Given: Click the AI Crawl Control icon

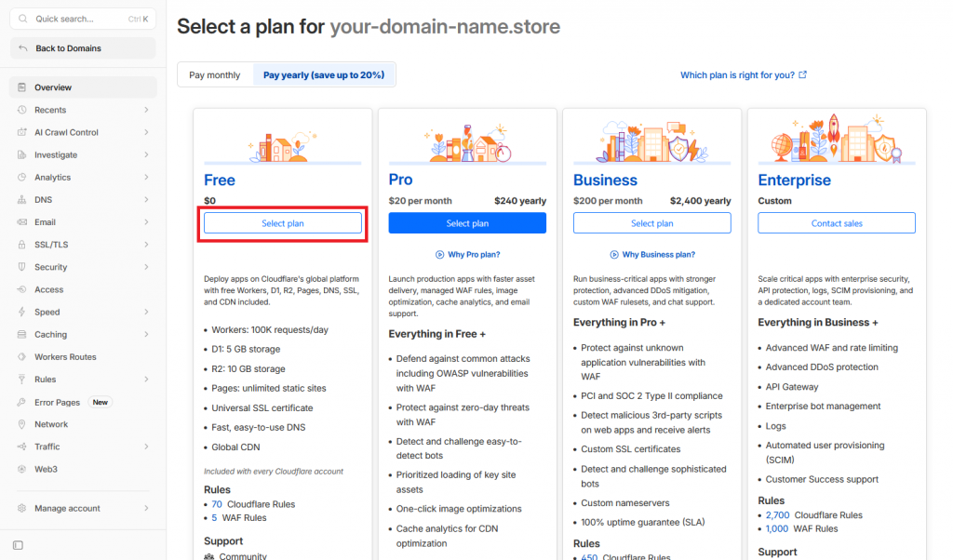Looking at the screenshot, I should click(22, 132).
